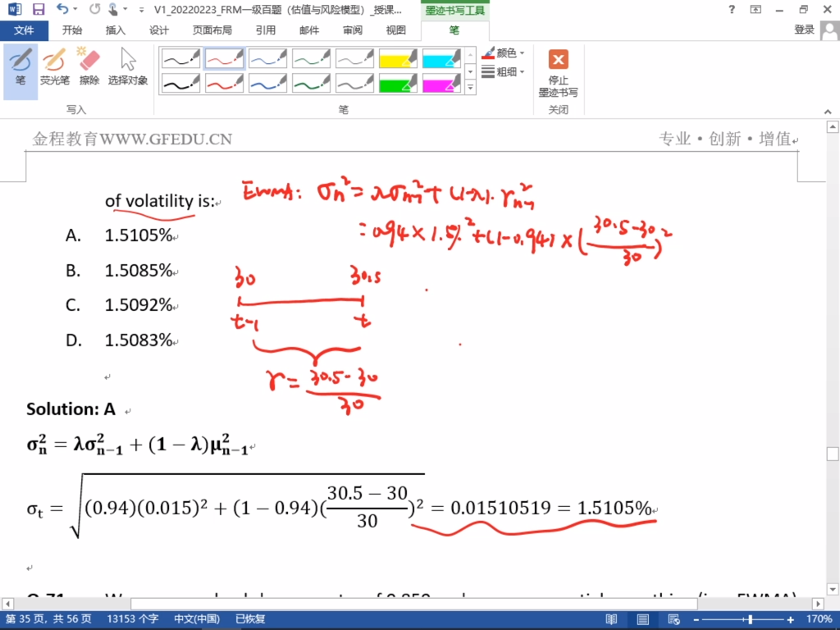
Task: Switch to Print Layout view in status bar
Action: [641, 619]
